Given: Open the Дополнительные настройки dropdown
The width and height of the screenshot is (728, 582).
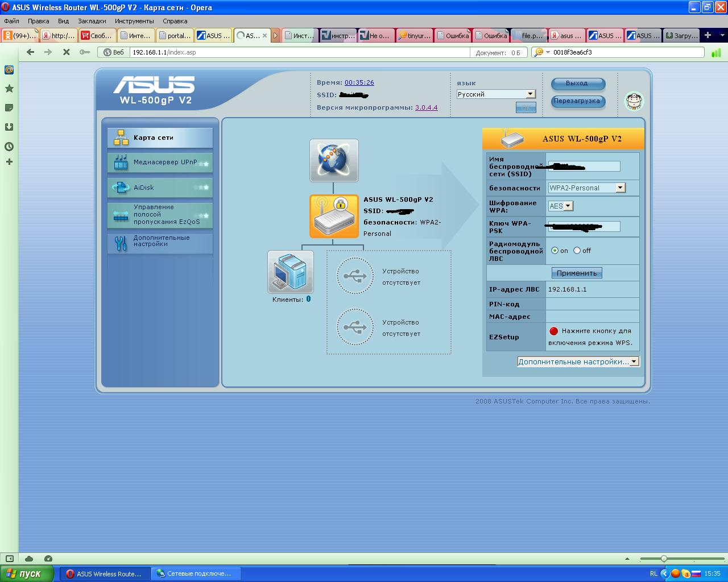Looking at the screenshot, I should (x=578, y=361).
